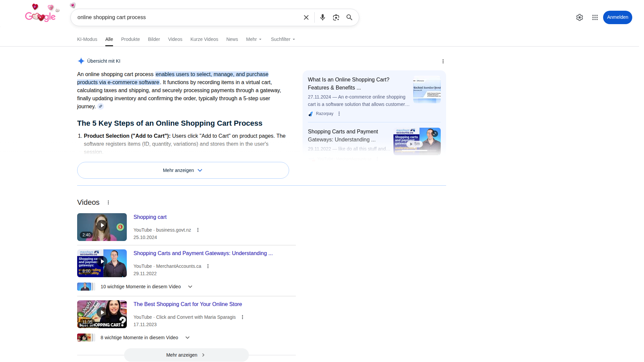
Task: Click the source link icon in the AI overview
Action: point(100,106)
